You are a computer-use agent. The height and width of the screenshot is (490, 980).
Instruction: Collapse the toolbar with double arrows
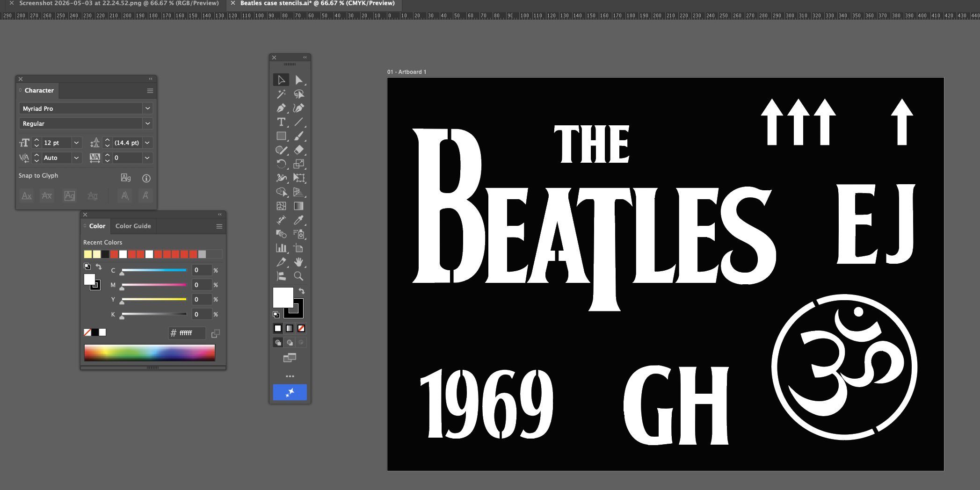coord(305,58)
